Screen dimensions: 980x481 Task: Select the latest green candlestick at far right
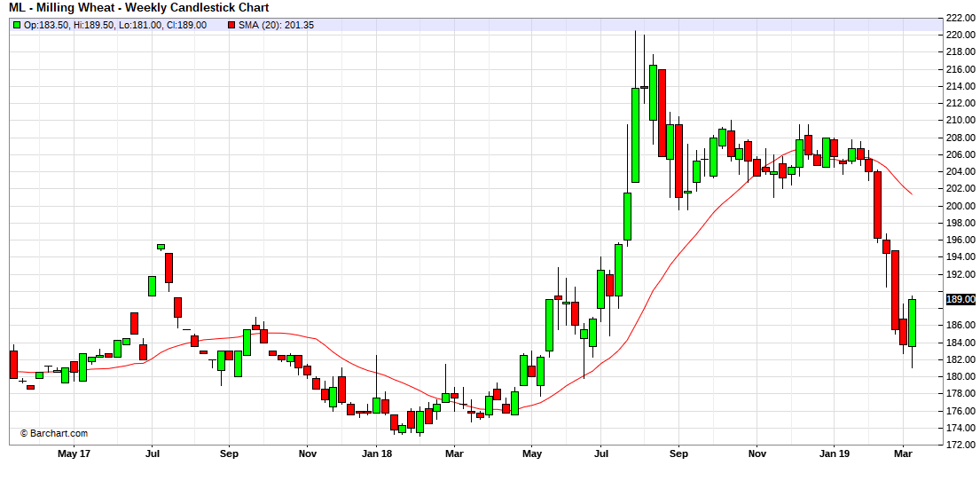tap(912, 322)
